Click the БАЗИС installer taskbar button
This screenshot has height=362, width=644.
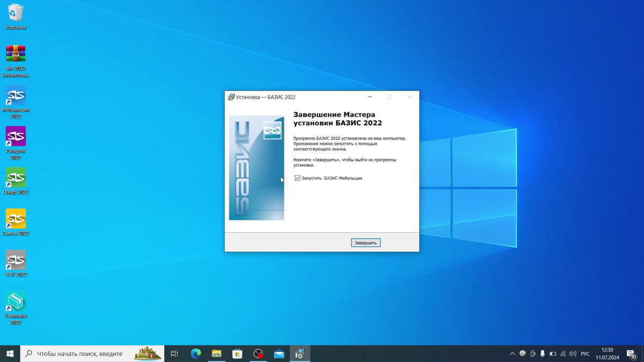coord(300,354)
